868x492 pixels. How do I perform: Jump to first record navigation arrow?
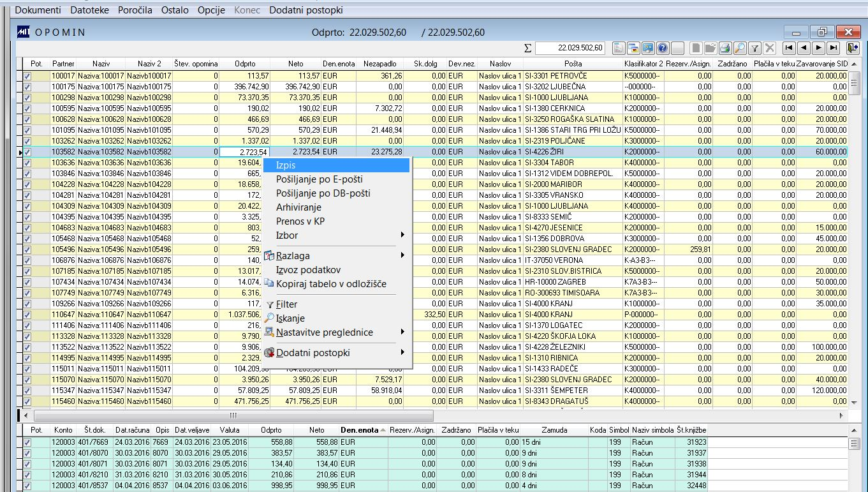(x=789, y=48)
